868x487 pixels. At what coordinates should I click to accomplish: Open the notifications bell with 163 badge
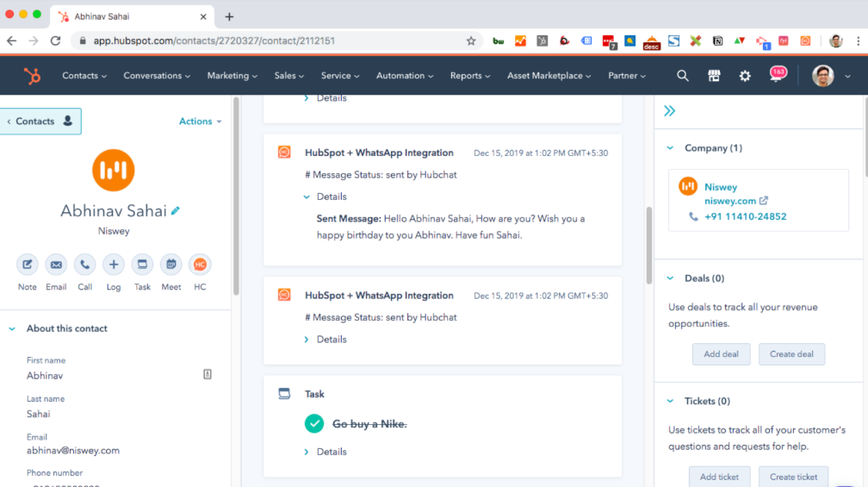tap(777, 76)
